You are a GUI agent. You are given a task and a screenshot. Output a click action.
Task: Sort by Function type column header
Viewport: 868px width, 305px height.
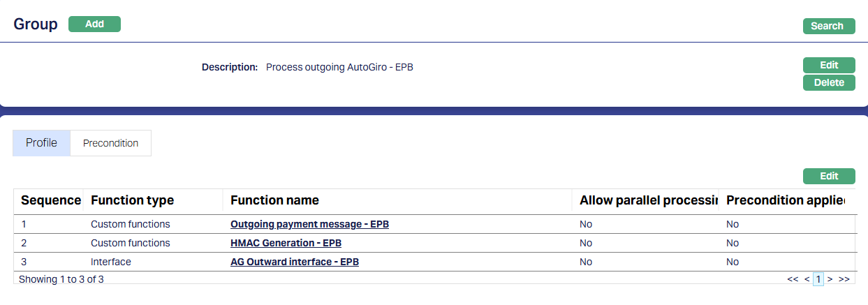pyautogui.click(x=132, y=201)
